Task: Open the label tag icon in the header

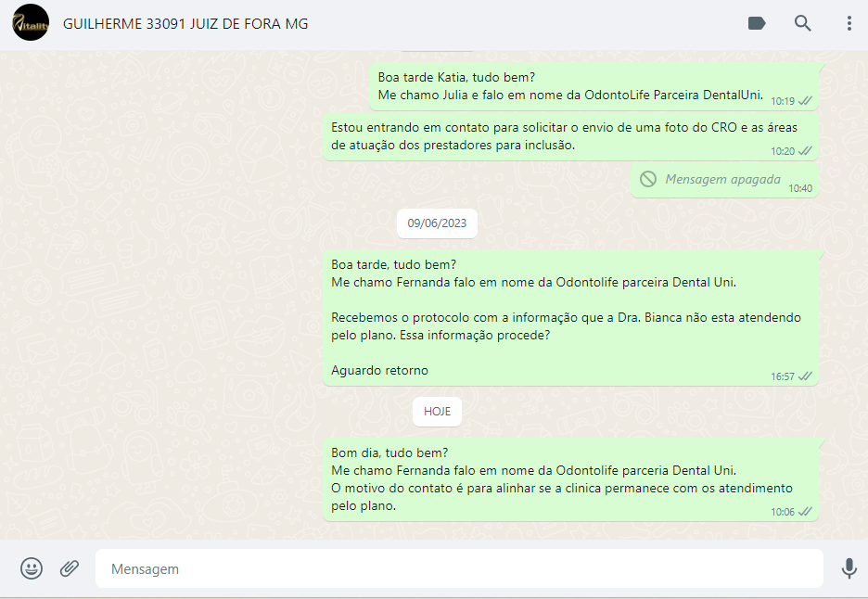Action: 757,23
